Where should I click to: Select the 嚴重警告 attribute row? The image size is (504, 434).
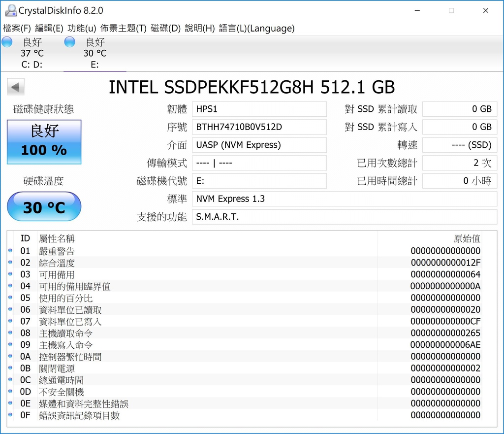point(244,251)
